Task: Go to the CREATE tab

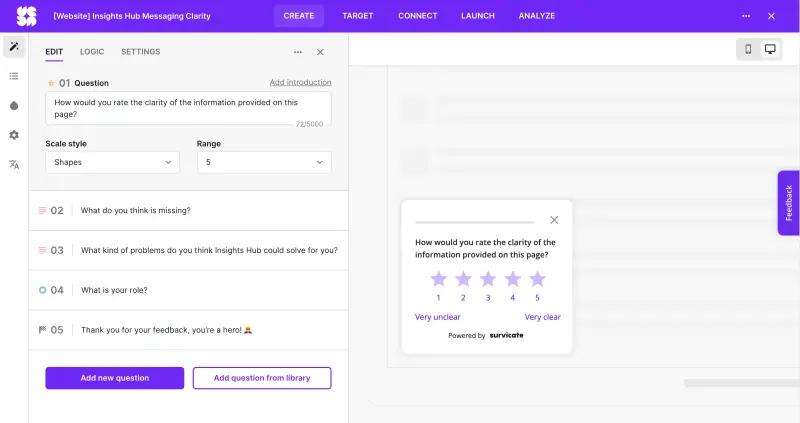Action: (x=299, y=16)
